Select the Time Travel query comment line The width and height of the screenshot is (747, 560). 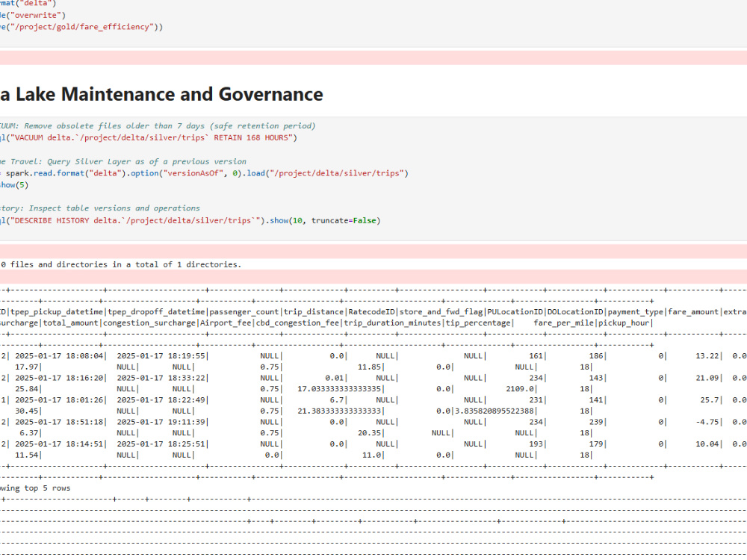point(123,161)
